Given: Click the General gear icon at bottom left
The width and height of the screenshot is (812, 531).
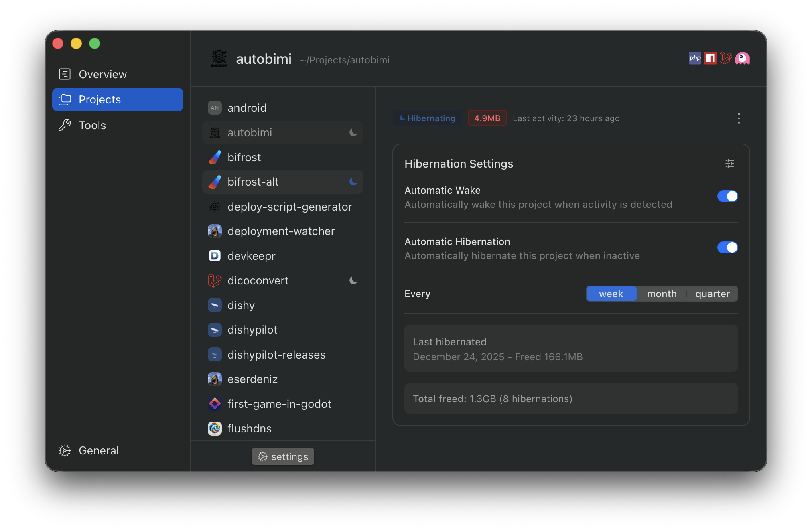Looking at the screenshot, I should point(65,450).
